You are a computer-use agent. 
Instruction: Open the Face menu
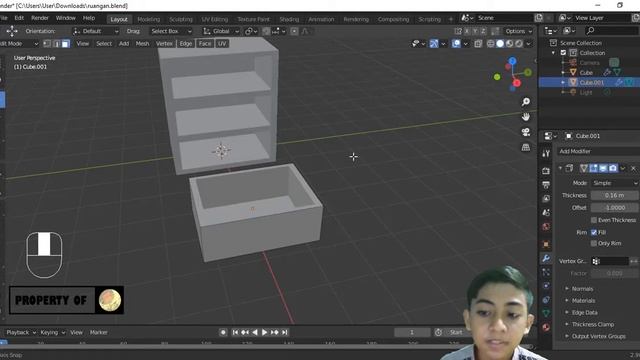pyautogui.click(x=205, y=44)
